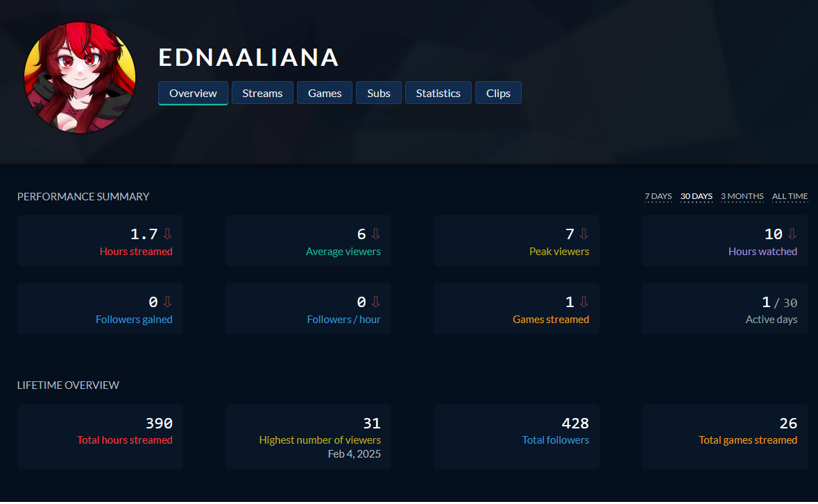Click the Highest number of viewers label
Screen dimensions: 818x504
point(320,440)
